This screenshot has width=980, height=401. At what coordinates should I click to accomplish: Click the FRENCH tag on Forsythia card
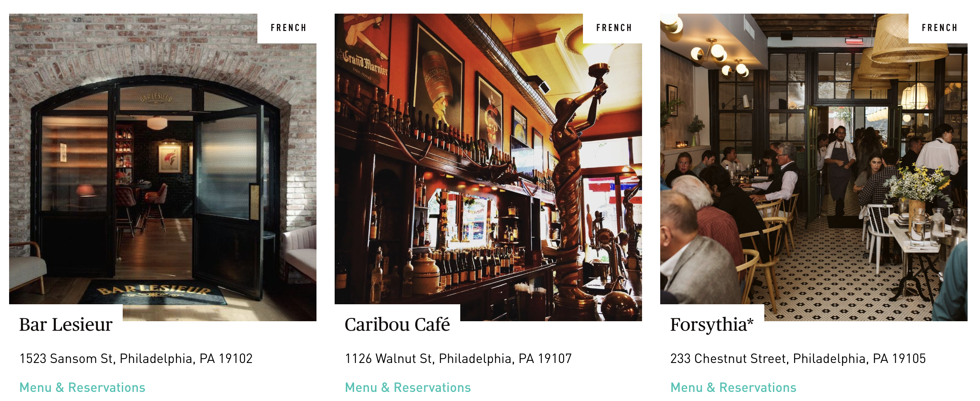[940, 28]
